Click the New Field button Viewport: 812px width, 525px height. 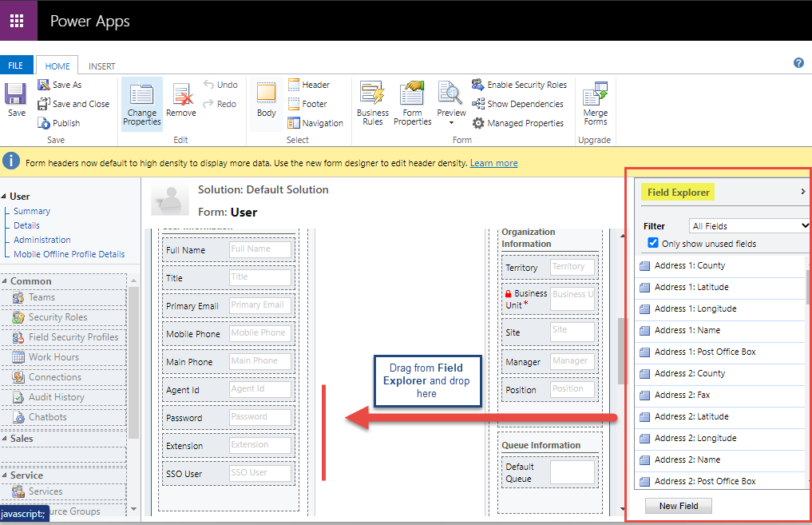point(679,506)
